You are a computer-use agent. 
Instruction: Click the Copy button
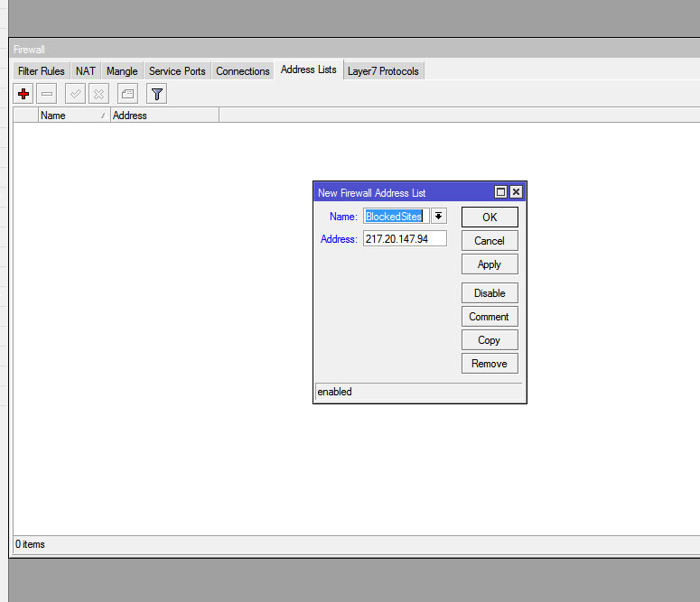click(x=490, y=340)
